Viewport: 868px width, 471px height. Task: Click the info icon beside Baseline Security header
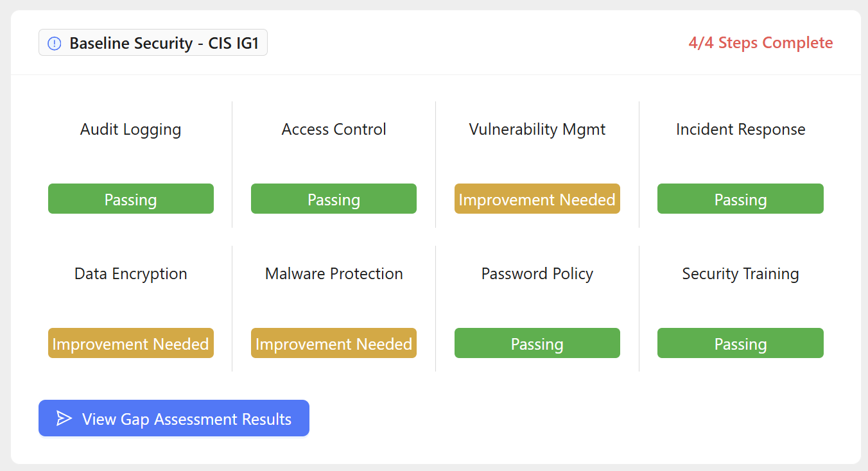click(x=55, y=42)
